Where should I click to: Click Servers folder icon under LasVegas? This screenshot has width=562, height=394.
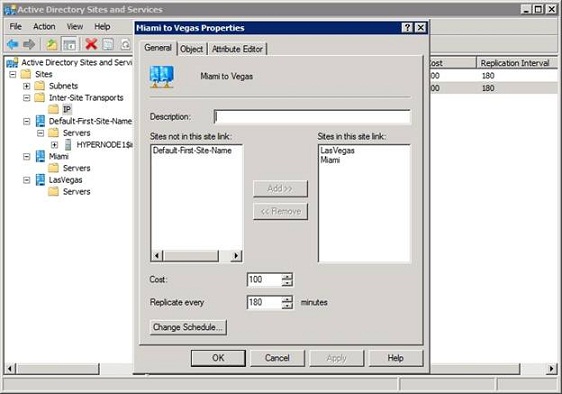point(53,191)
